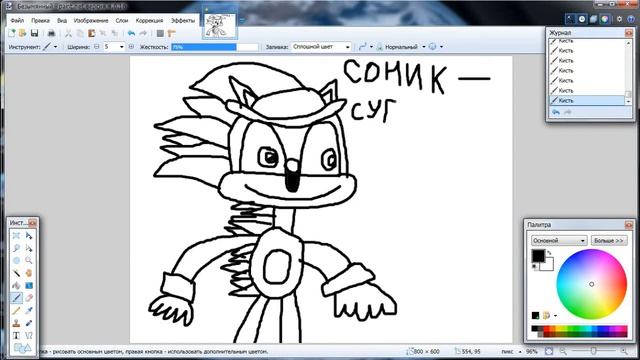Viewport: 640px width, 360px height.
Task: Toggle antialiasing mode icon
Action: tap(362, 47)
